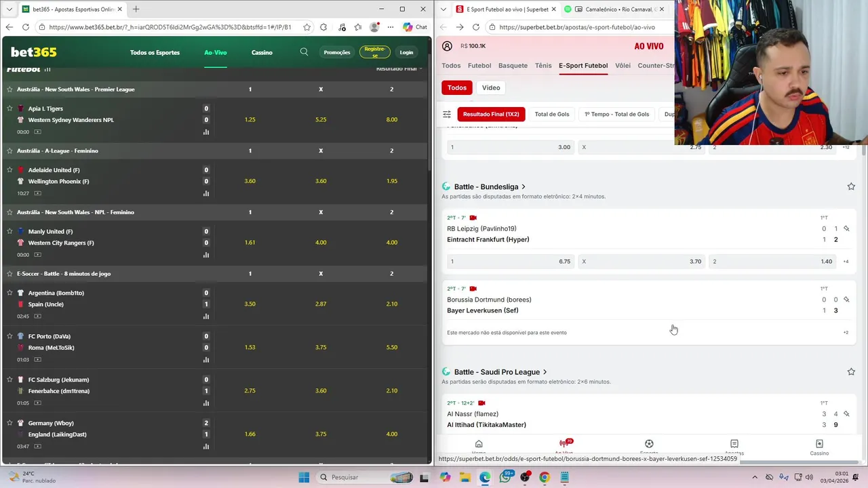Open Superbet Esportes bottom icon
The height and width of the screenshot is (488, 868).
coord(649,447)
